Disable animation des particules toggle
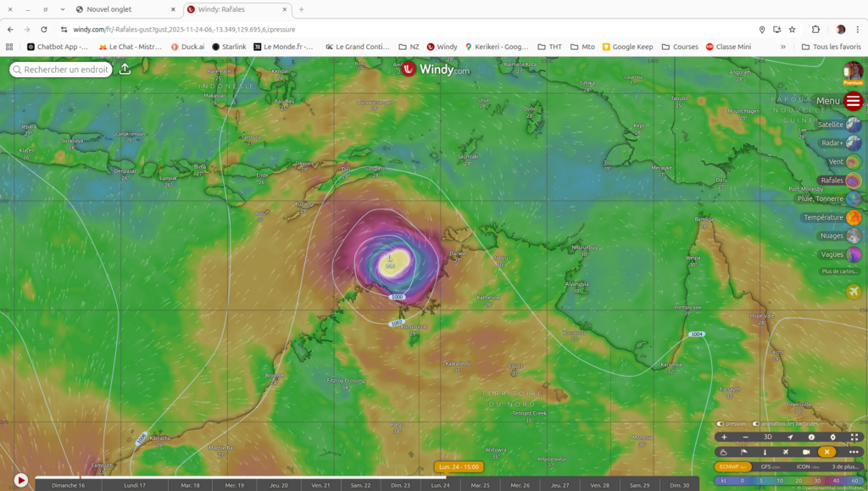This screenshot has height=491, width=868. [756, 424]
